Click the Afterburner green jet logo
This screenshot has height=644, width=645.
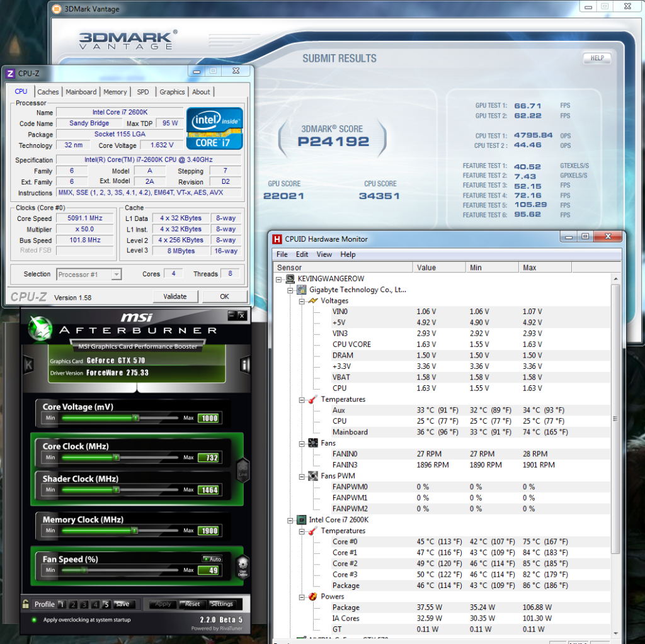(x=40, y=329)
